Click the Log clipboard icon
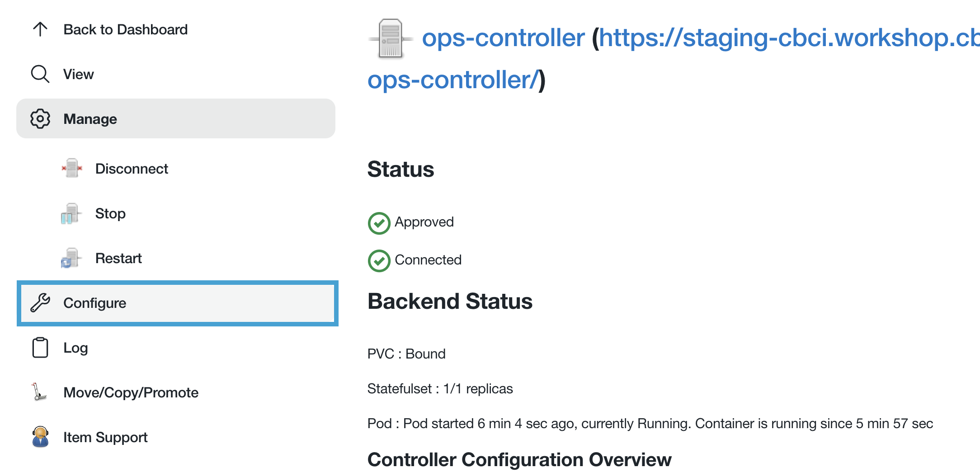This screenshot has height=472, width=980. point(40,348)
